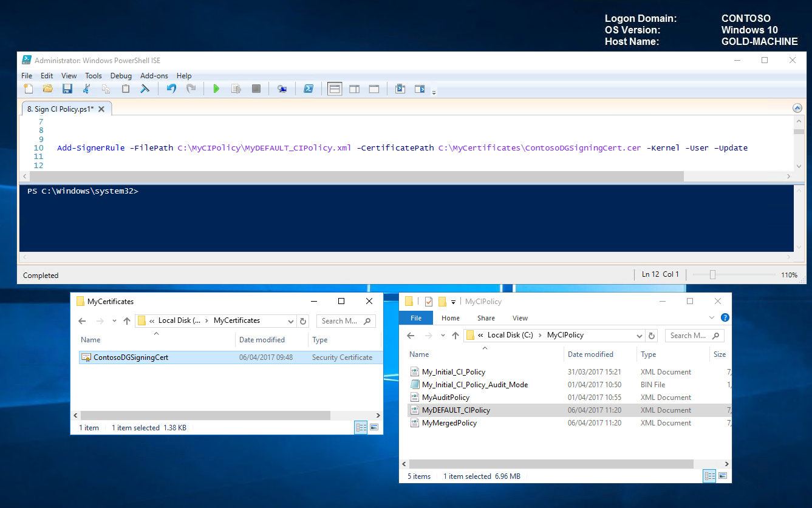Switch MyCertificates to large icons view
Image resolution: width=812 pixels, height=508 pixels.
374,427
